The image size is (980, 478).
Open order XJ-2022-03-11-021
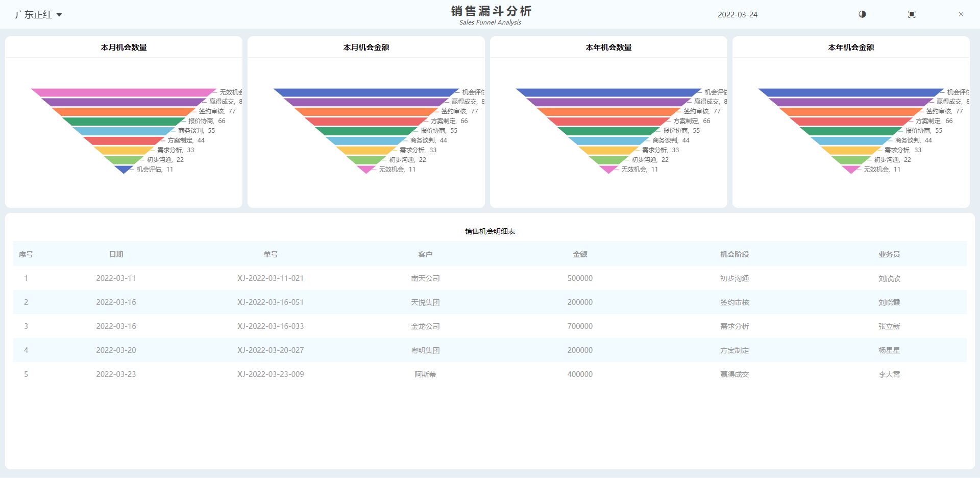coord(271,278)
